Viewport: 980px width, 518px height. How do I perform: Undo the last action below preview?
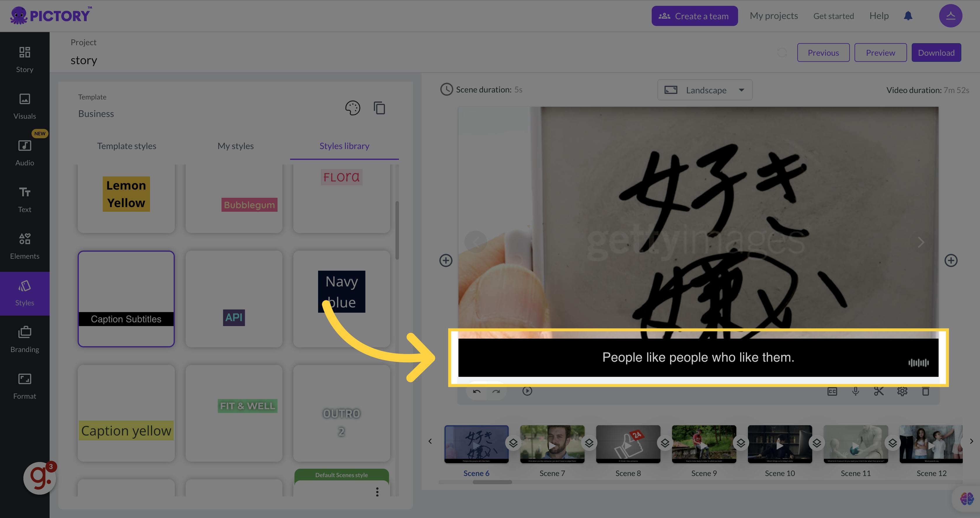[477, 391]
